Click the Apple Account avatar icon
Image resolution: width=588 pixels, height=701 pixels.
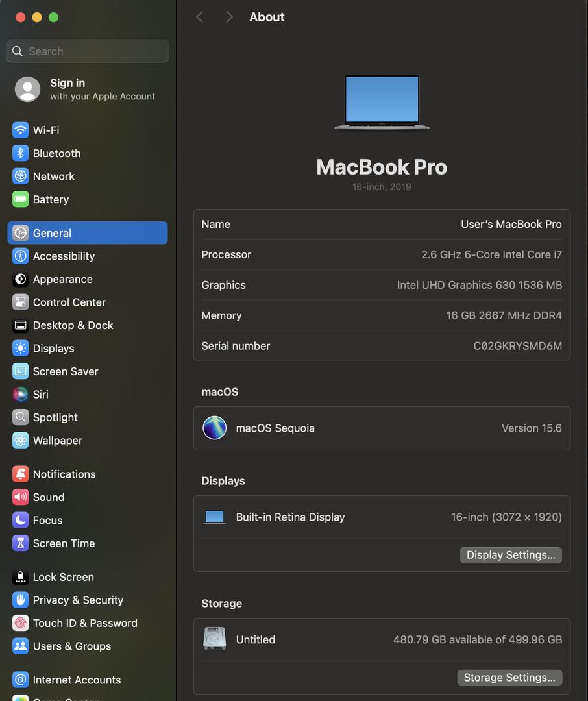tap(27, 89)
